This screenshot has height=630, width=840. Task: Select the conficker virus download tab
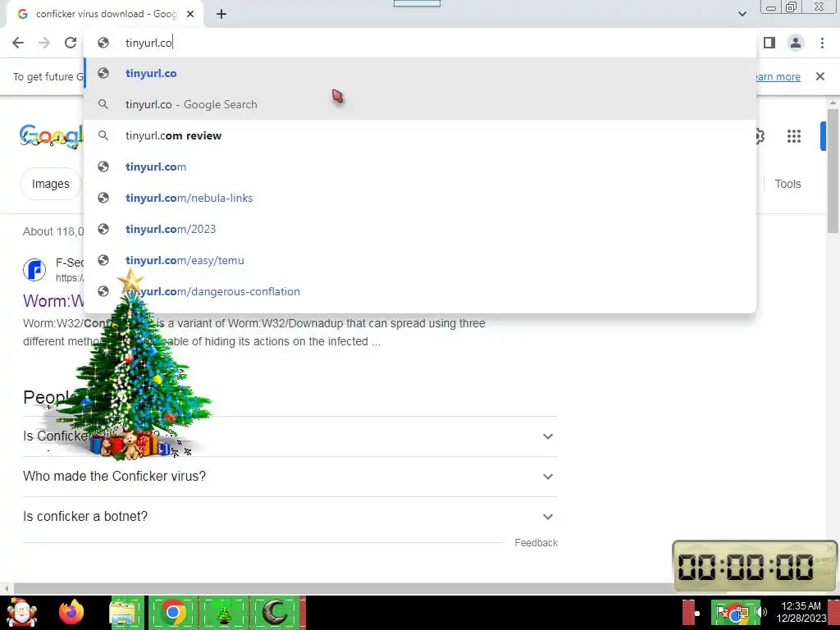pos(105,15)
